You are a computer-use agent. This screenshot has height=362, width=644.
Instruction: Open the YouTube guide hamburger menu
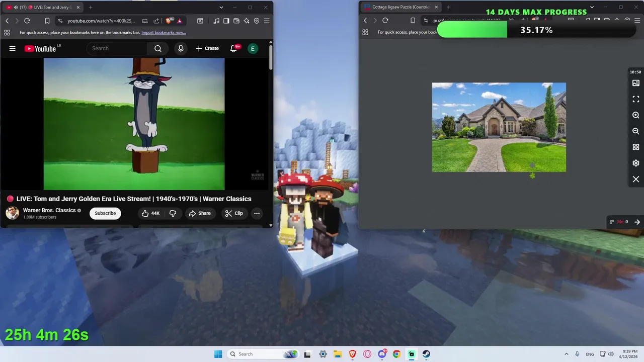12,48
